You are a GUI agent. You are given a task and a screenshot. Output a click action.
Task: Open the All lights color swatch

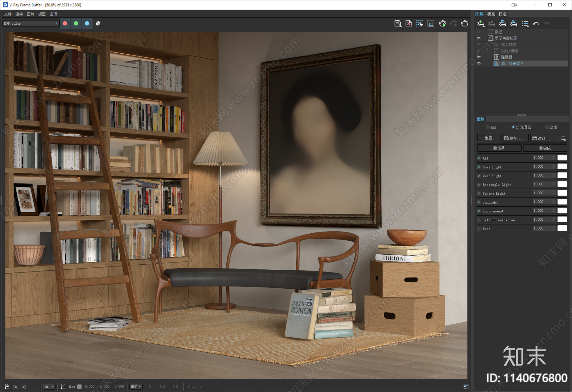pos(562,158)
